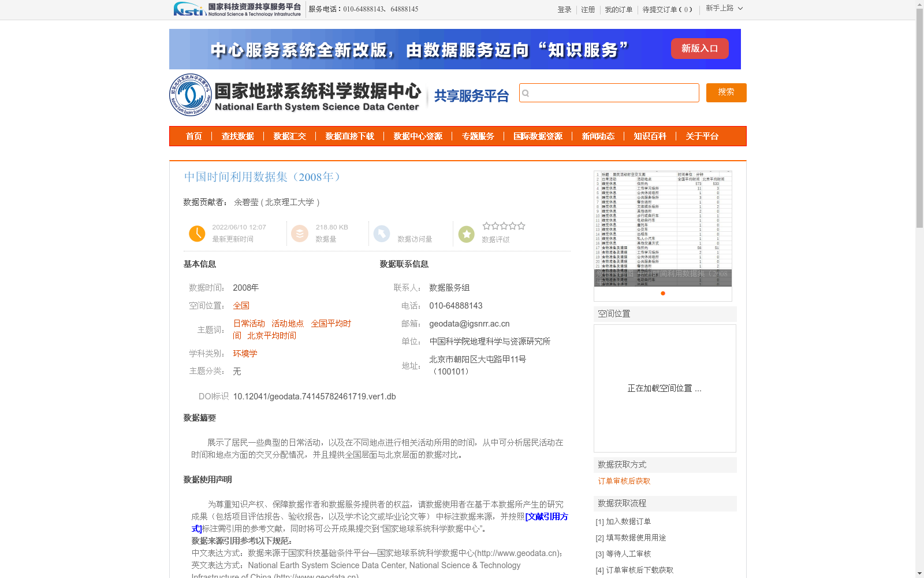Click the 北京平均时间 keyword link
The image size is (924, 578).
click(x=271, y=336)
